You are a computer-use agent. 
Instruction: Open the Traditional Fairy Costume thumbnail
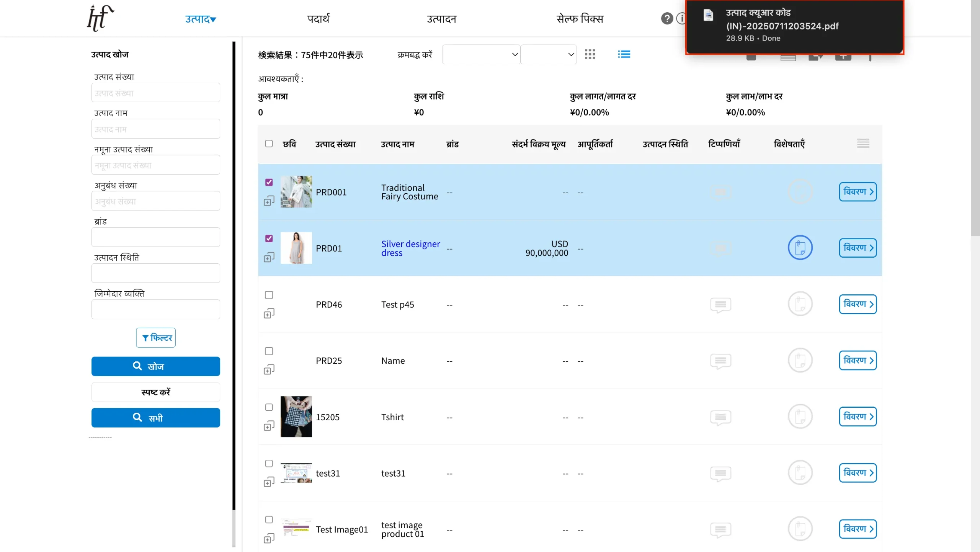pyautogui.click(x=296, y=192)
